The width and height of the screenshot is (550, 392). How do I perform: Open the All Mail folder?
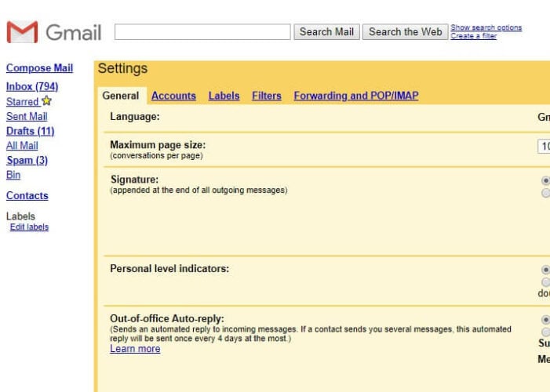22,146
